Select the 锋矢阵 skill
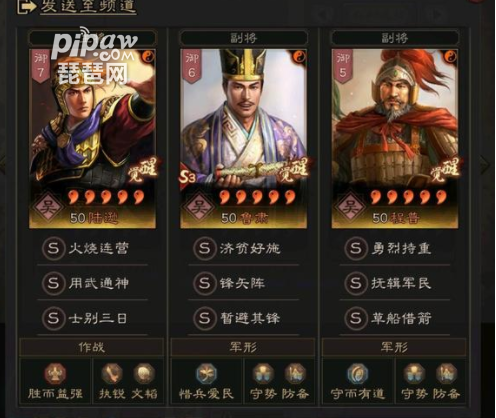The image size is (496, 418). [x=244, y=283]
